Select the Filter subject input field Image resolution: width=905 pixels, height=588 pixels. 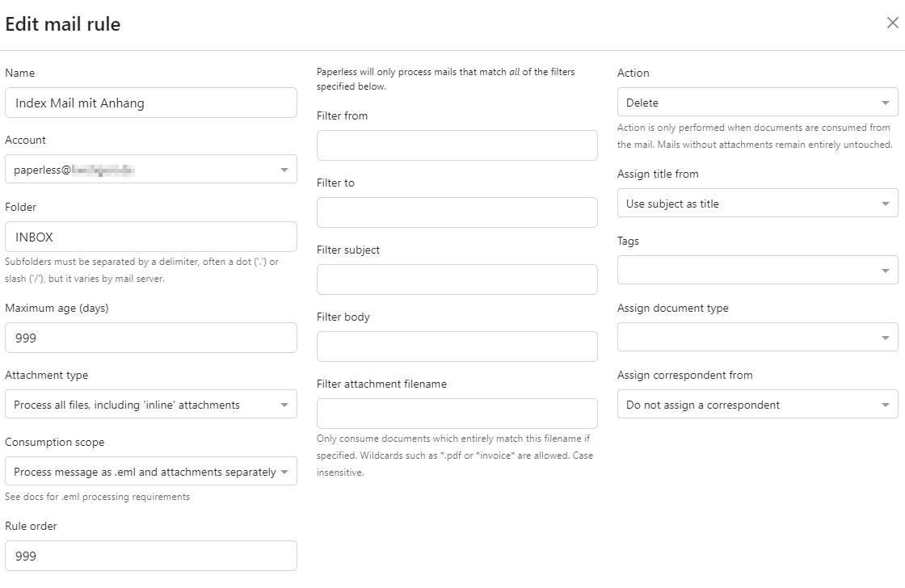457,279
